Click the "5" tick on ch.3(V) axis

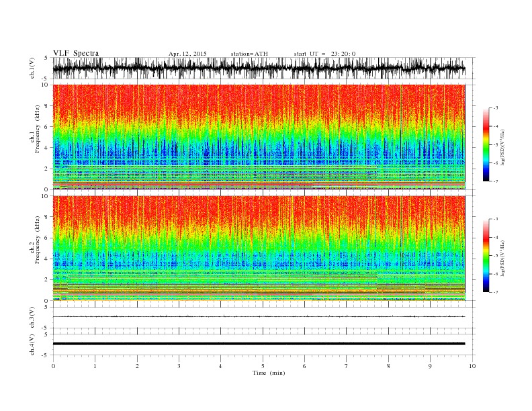tap(47, 307)
